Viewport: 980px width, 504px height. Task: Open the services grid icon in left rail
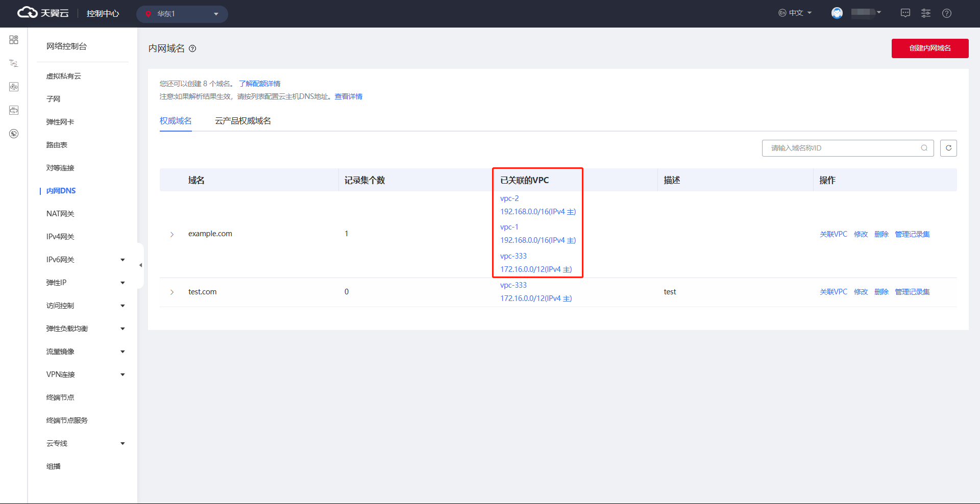pyautogui.click(x=14, y=40)
